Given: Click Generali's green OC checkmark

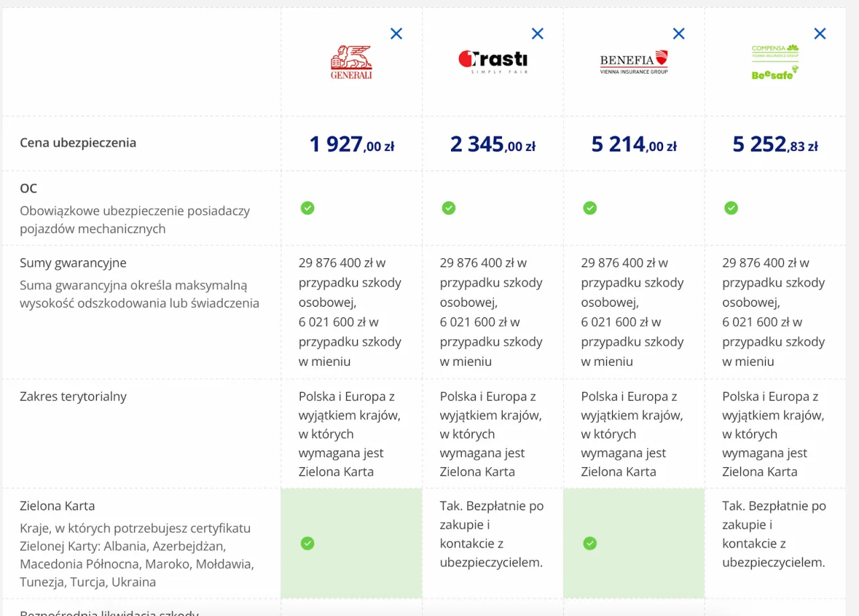Looking at the screenshot, I should 307,208.
